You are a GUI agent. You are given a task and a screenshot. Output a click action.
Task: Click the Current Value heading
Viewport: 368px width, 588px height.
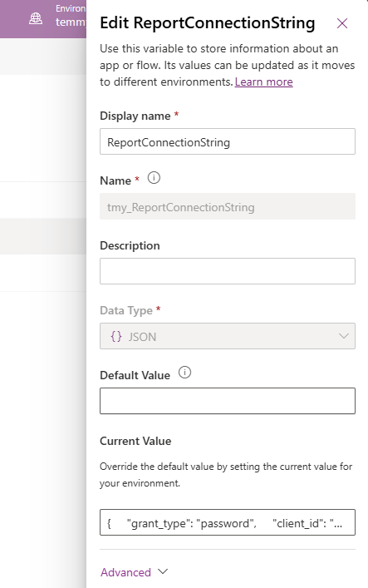[x=135, y=441]
